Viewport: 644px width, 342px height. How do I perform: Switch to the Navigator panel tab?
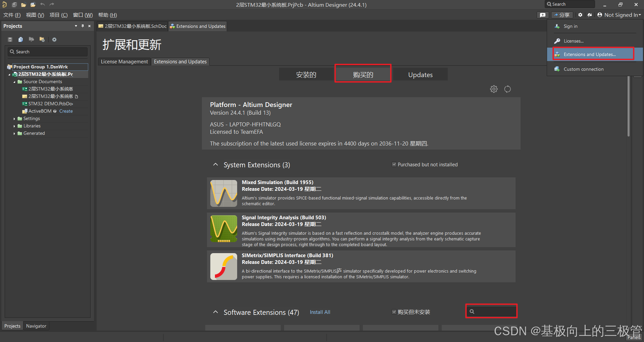click(x=36, y=326)
